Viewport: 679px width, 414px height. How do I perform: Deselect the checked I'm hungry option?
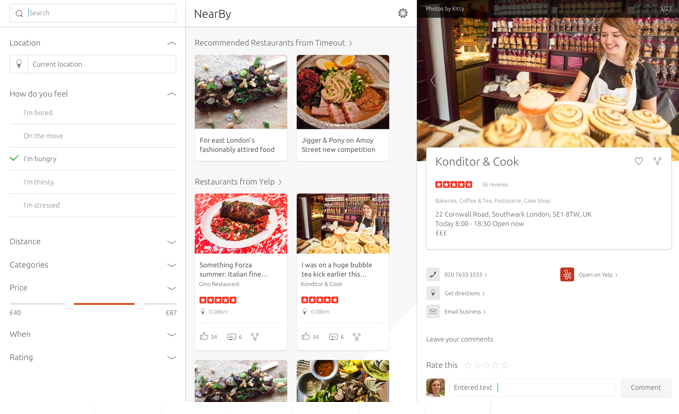(93, 159)
